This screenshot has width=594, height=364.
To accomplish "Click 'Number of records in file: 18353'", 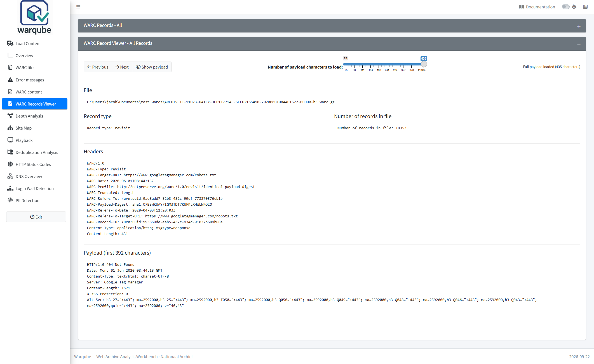I will coord(372,128).
